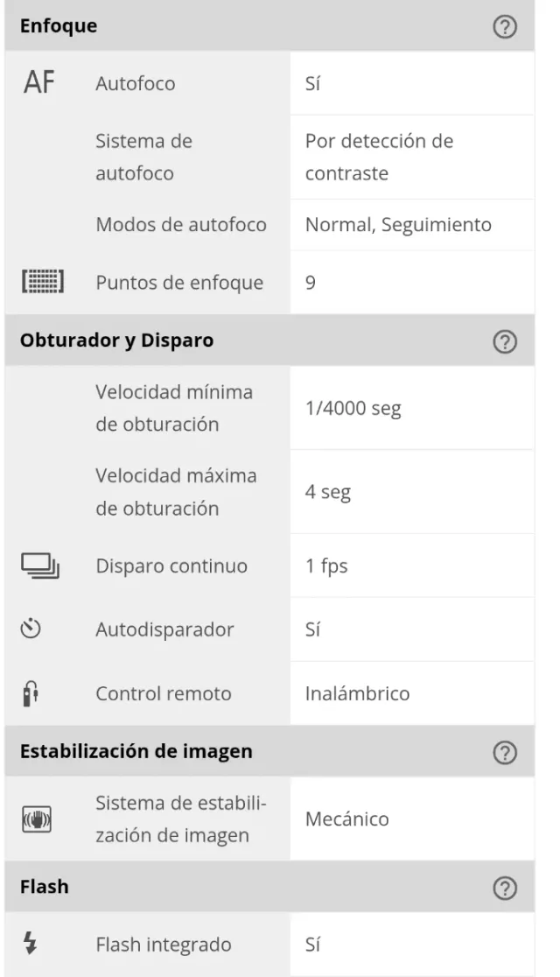The image size is (560, 977).
Task: Click the built-in flash lightning icon
Action: click(x=29, y=945)
